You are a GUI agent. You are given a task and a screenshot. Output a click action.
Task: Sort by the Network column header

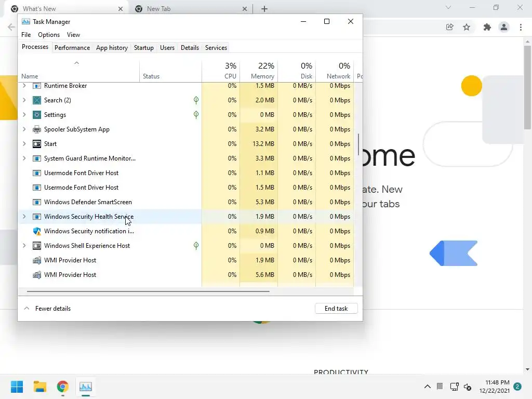335,71
